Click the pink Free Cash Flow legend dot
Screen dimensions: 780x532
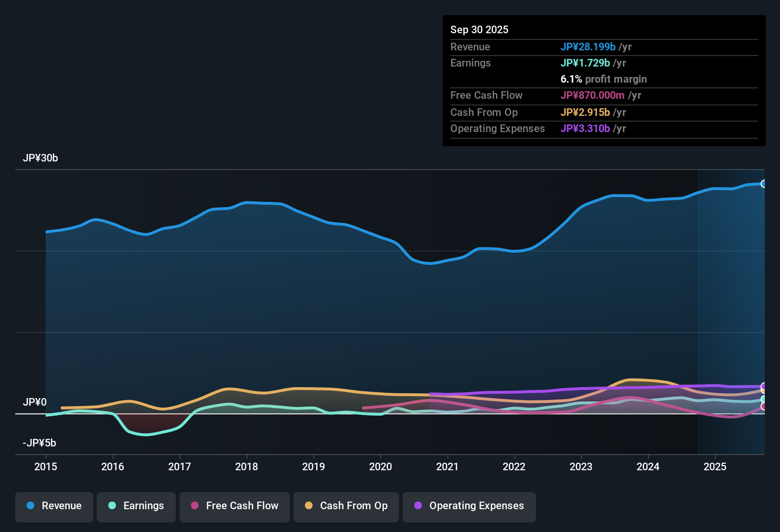pyautogui.click(x=194, y=506)
